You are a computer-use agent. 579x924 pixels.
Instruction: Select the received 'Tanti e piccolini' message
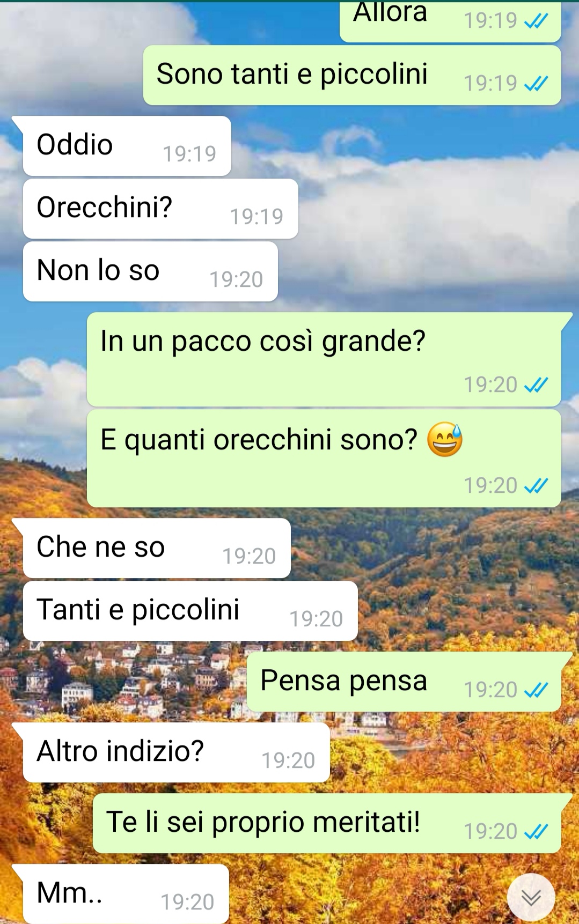click(x=190, y=611)
